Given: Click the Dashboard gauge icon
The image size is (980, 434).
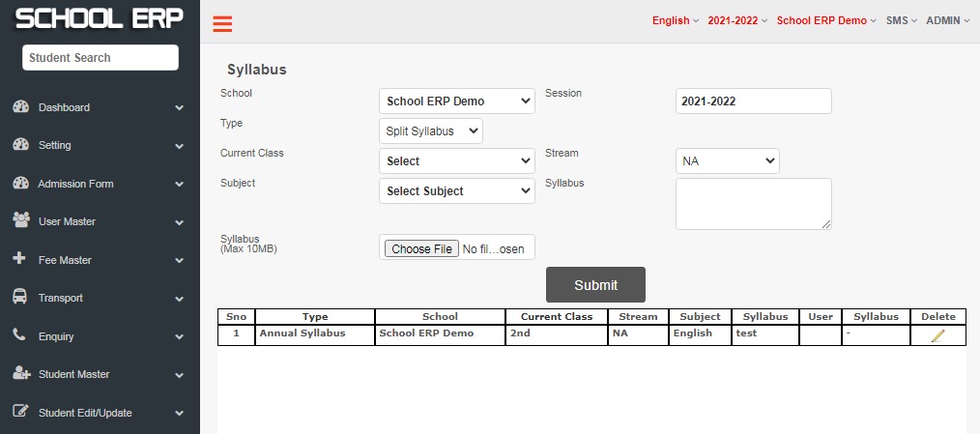Looking at the screenshot, I should 20,107.
